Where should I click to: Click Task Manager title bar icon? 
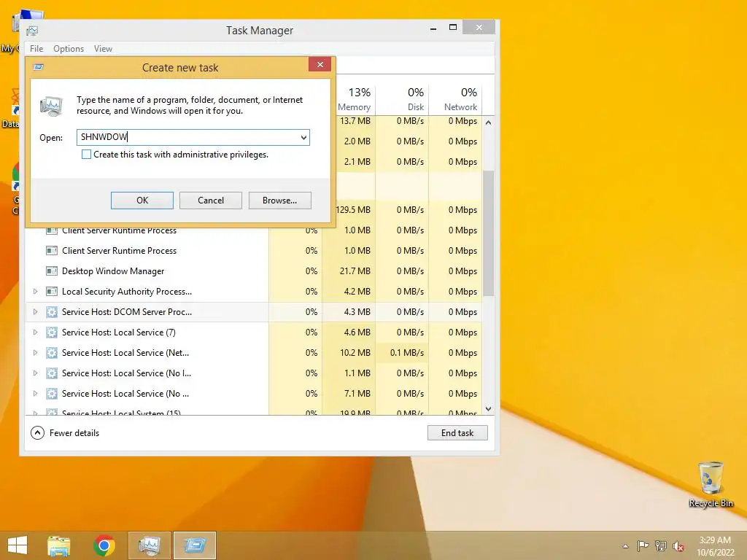point(32,31)
